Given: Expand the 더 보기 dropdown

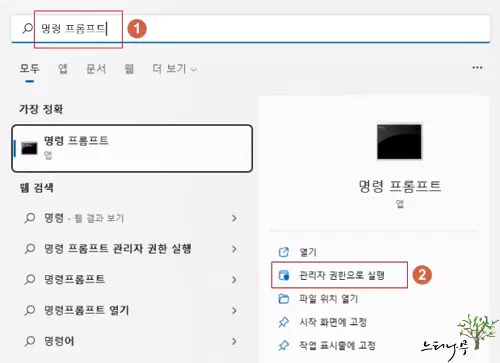Looking at the screenshot, I should [x=174, y=69].
